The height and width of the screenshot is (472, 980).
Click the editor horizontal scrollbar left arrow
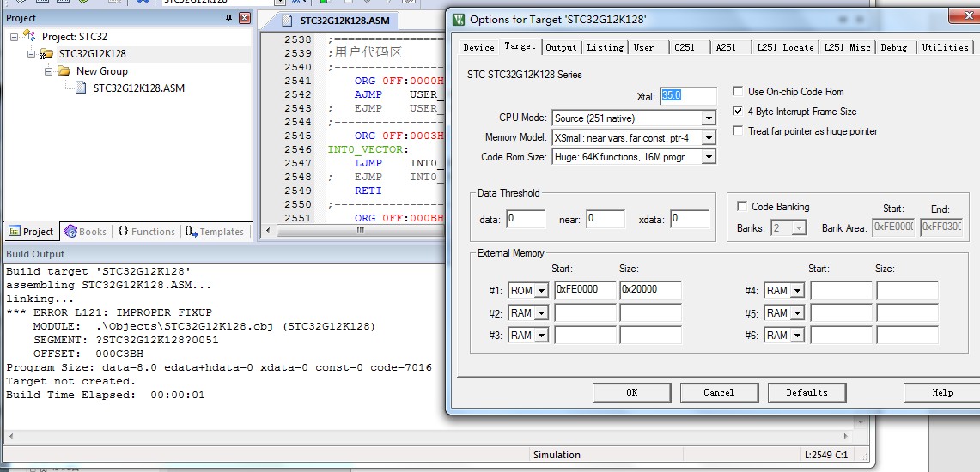269,231
